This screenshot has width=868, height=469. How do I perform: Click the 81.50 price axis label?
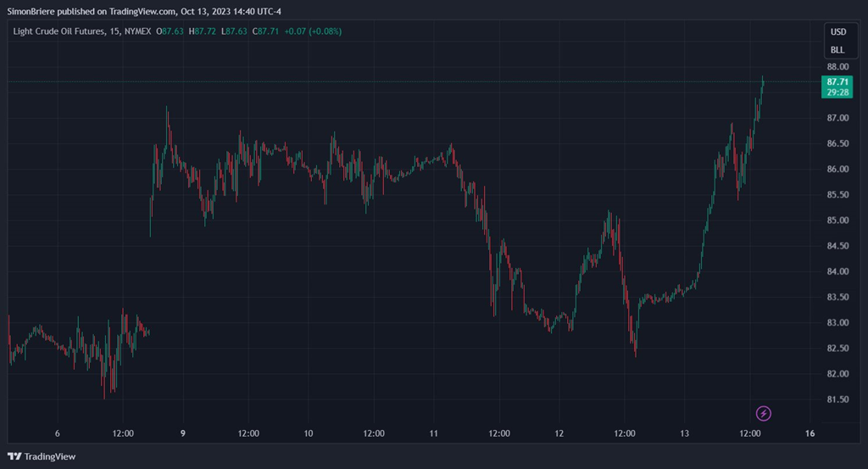pyautogui.click(x=838, y=399)
